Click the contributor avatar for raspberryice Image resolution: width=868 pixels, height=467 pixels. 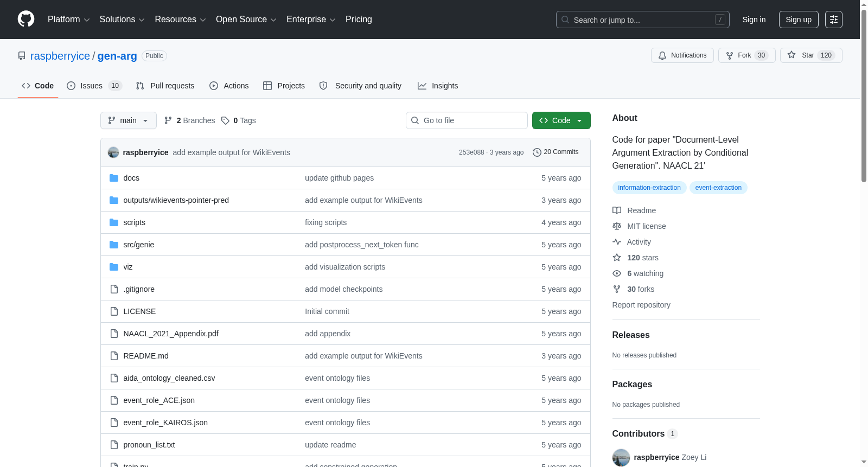click(621, 457)
